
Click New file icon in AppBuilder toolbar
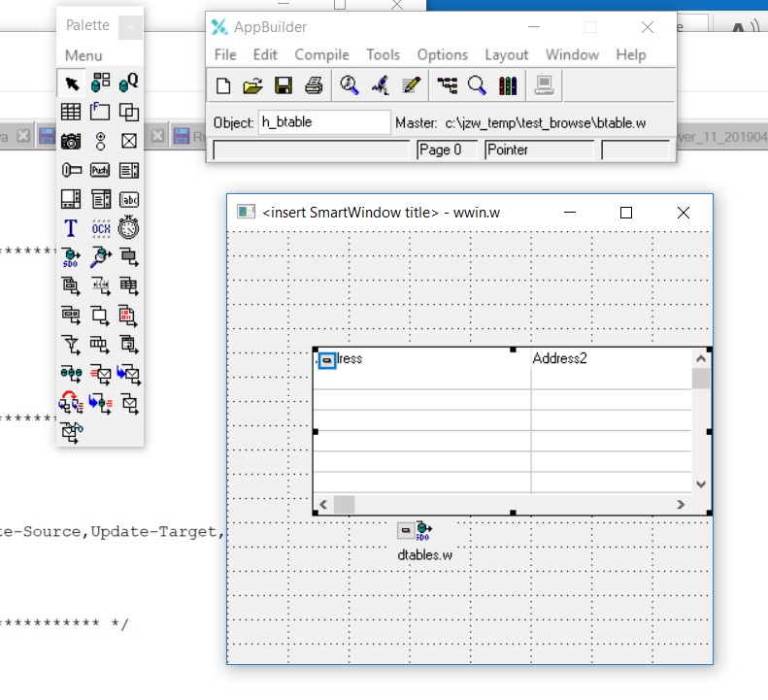click(223, 85)
